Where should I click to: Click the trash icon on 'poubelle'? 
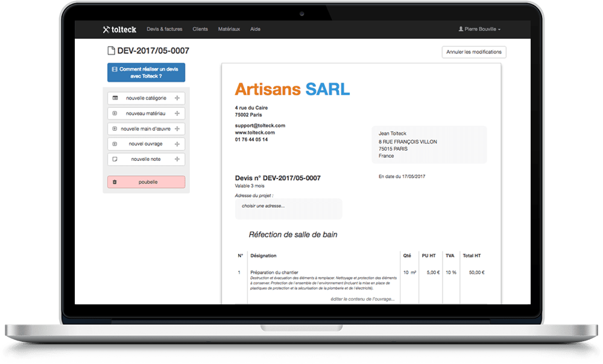[x=115, y=182]
